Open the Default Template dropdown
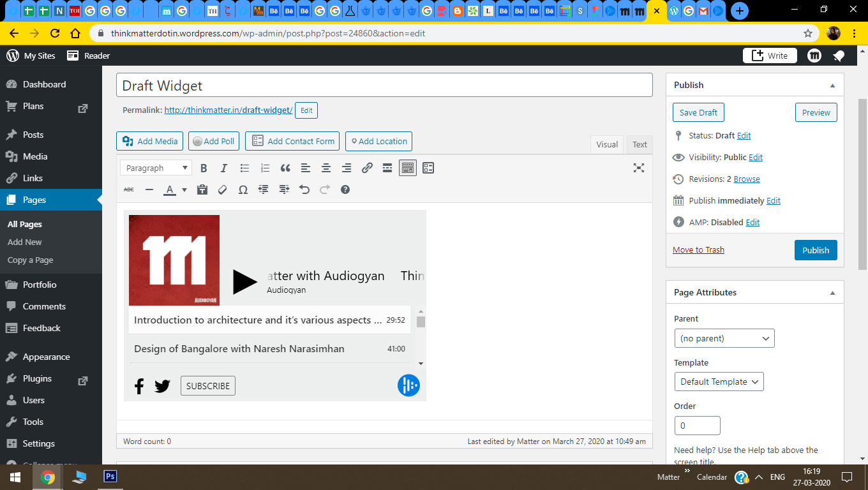Image resolution: width=868 pixels, height=490 pixels. 719,382
